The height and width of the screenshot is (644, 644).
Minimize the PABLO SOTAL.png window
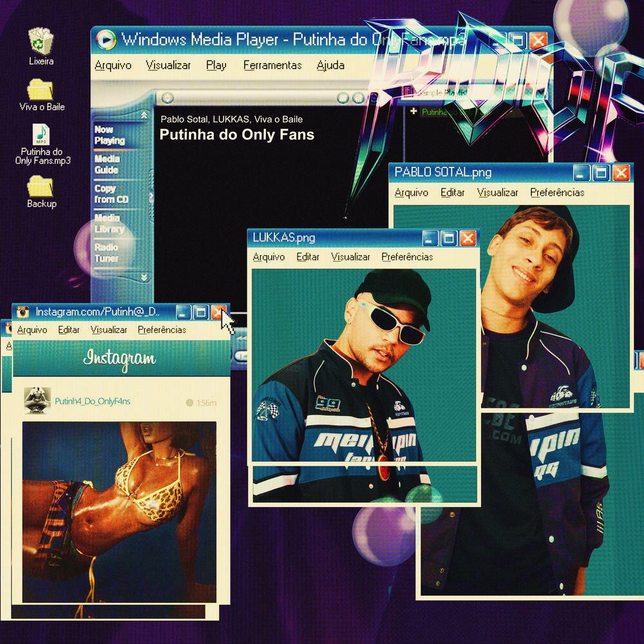pyautogui.click(x=582, y=173)
